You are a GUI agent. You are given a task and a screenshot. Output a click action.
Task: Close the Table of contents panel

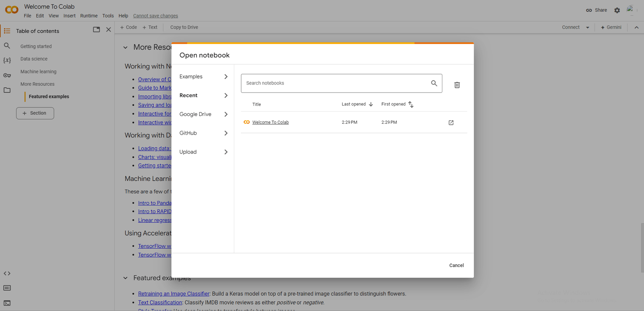tap(108, 29)
